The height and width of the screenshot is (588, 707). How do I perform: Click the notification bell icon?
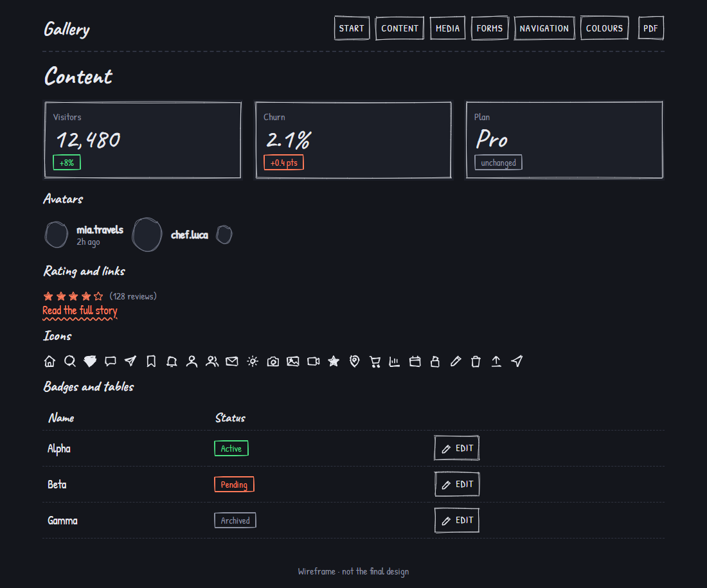point(172,361)
